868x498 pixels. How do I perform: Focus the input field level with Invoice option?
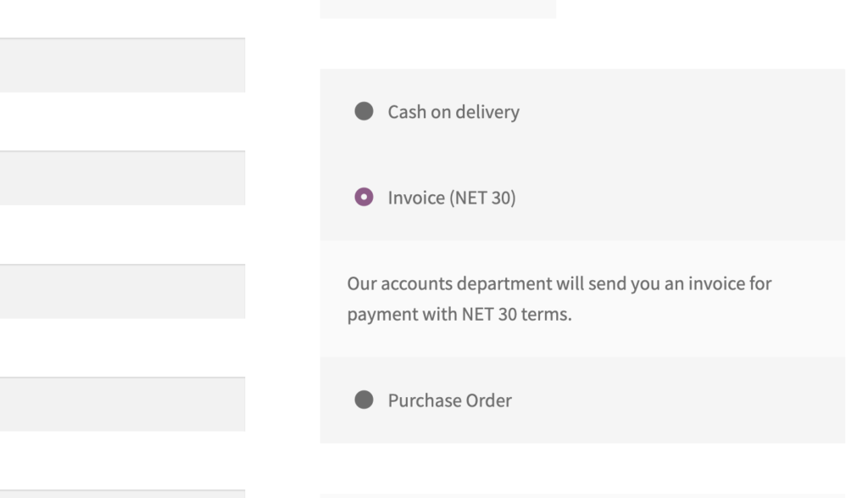pos(122,178)
